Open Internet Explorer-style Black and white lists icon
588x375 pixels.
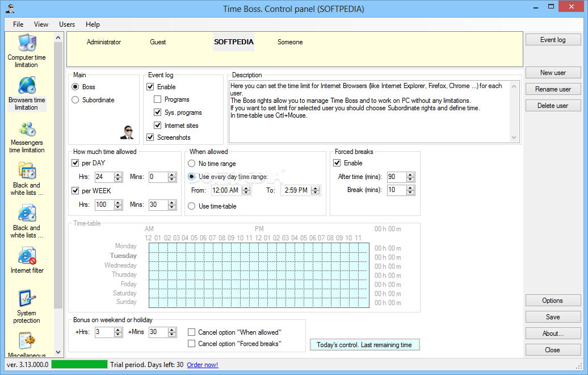(27, 214)
